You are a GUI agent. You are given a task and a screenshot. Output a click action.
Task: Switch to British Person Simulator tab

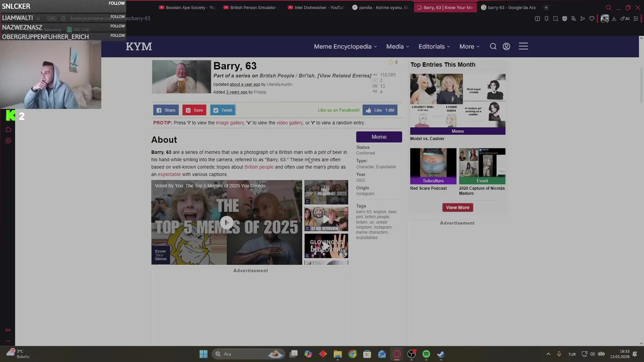pos(252,8)
